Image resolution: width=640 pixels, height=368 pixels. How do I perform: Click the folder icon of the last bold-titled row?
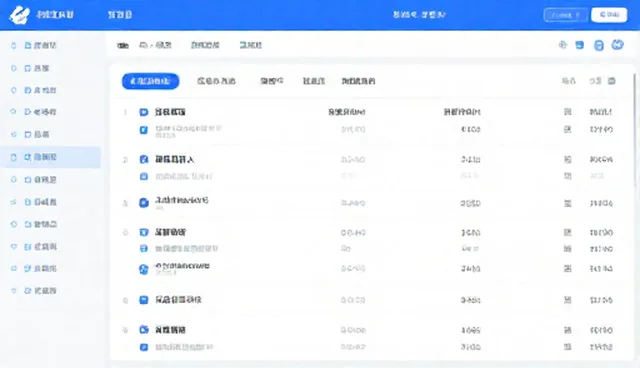tap(144, 330)
